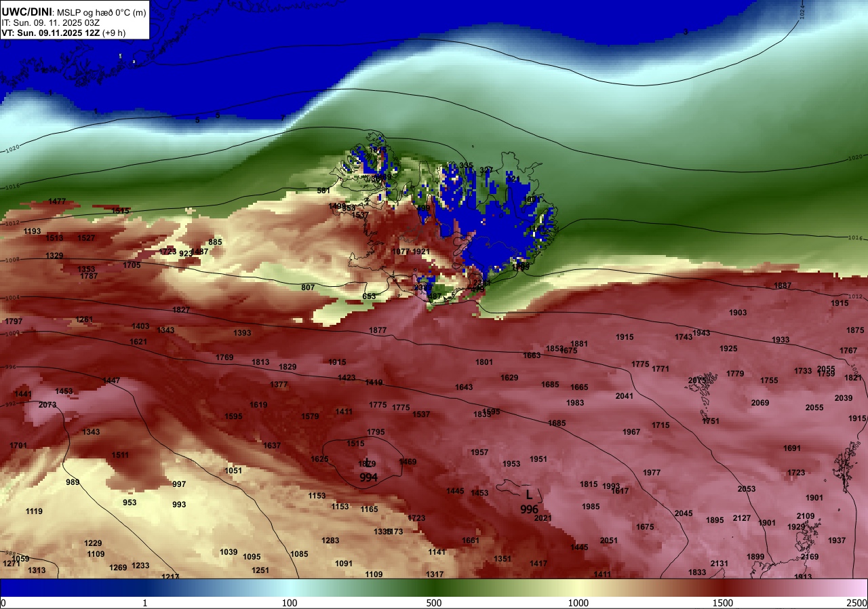Viewport: 868px width, 609px height.
Task: Click the height value 1051
Action: (233, 471)
